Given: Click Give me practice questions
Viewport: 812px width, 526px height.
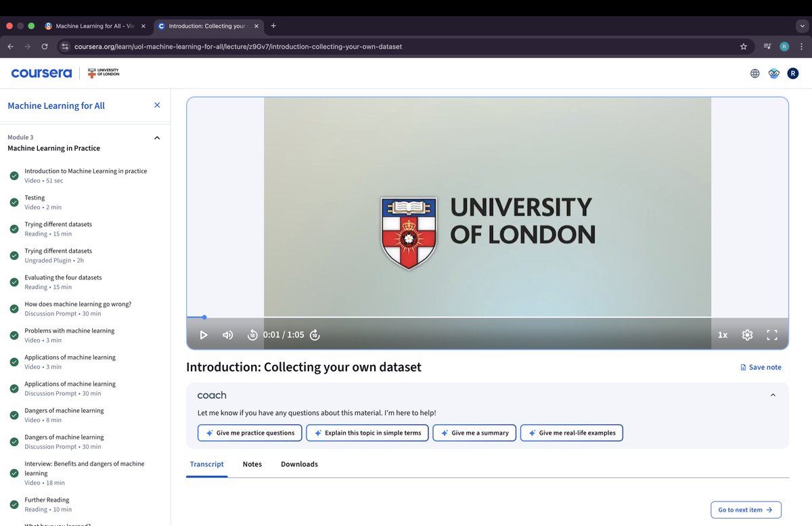Looking at the screenshot, I should click(x=250, y=433).
